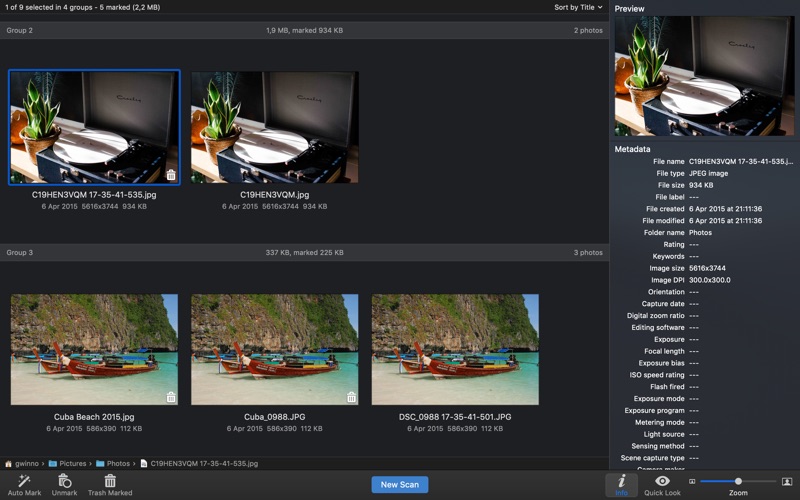800x500 pixels.
Task: Toggle trash mark on Cuba Beach 2015.jpg
Action: click(x=171, y=397)
